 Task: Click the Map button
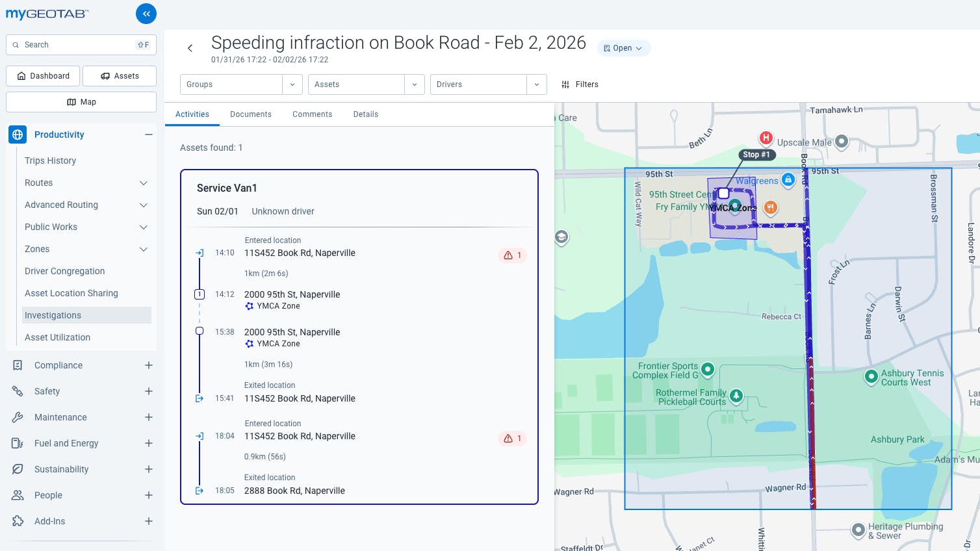coord(81,102)
